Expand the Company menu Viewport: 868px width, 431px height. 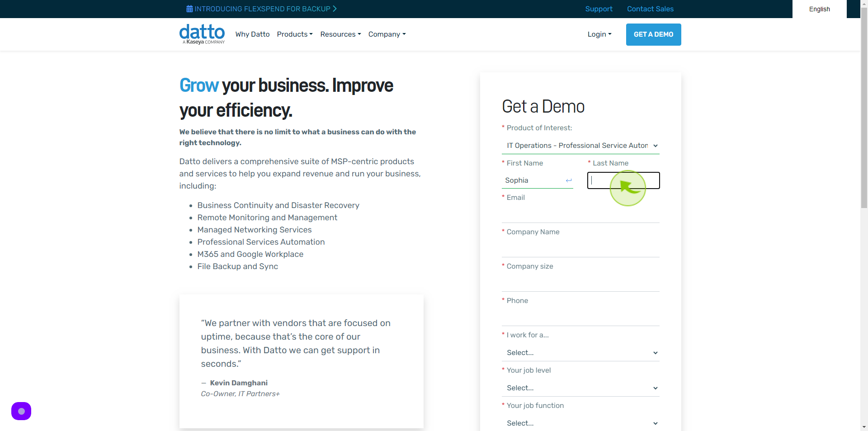pos(387,34)
